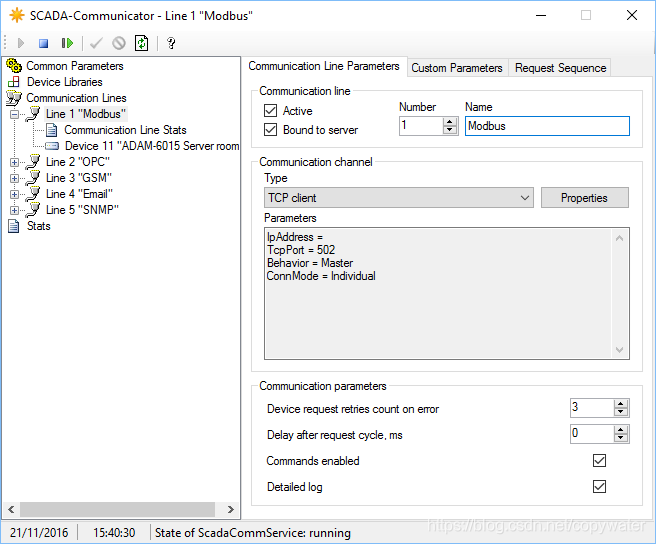656x544 pixels.
Task: Click the Line 5 "SNMP" connector icon
Action: coord(33,210)
